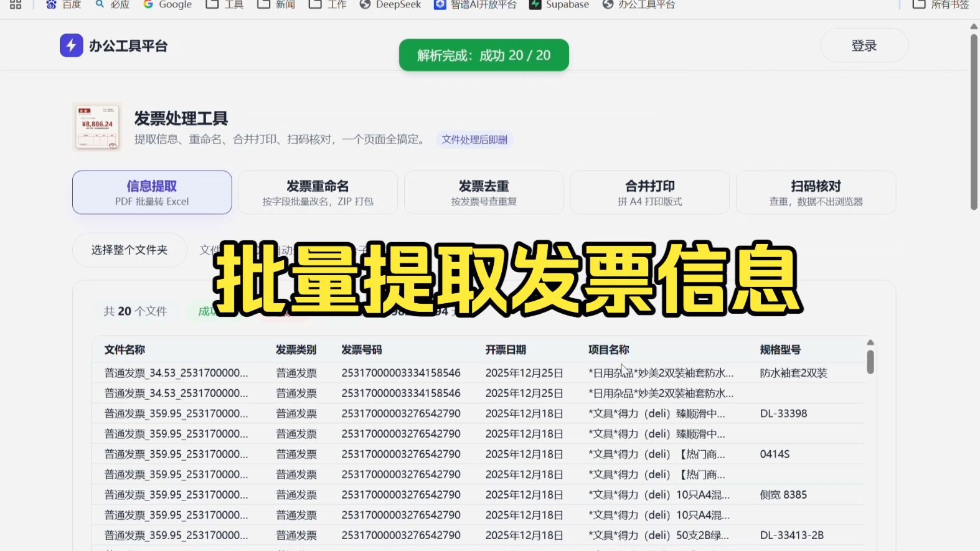
Task: Click the 选择整个文件夹 button
Action: pos(130,250)
